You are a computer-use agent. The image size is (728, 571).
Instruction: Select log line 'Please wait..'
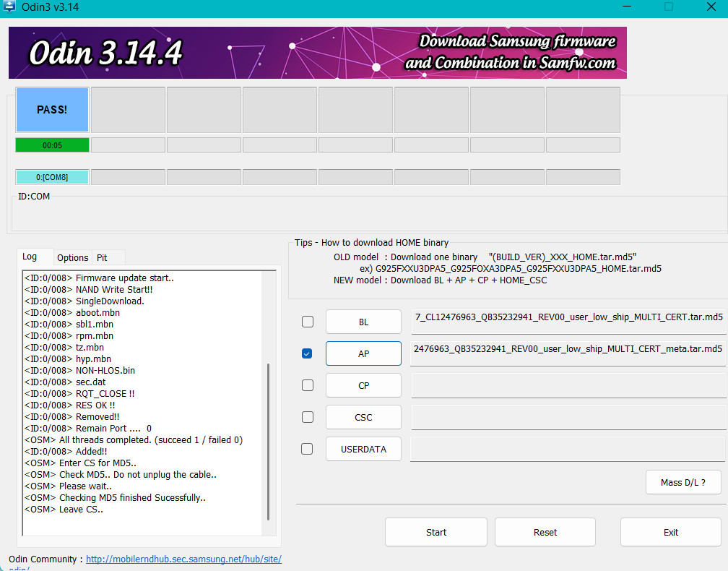(x=68, y=486)
